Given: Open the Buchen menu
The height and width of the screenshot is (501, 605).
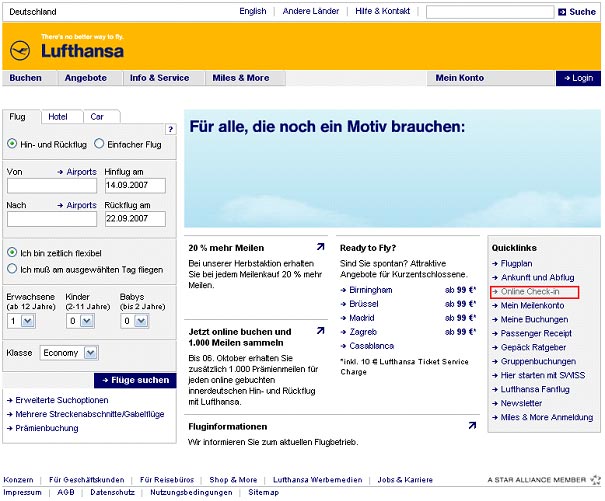Looking at the screenshot, I should pos(25,78).
